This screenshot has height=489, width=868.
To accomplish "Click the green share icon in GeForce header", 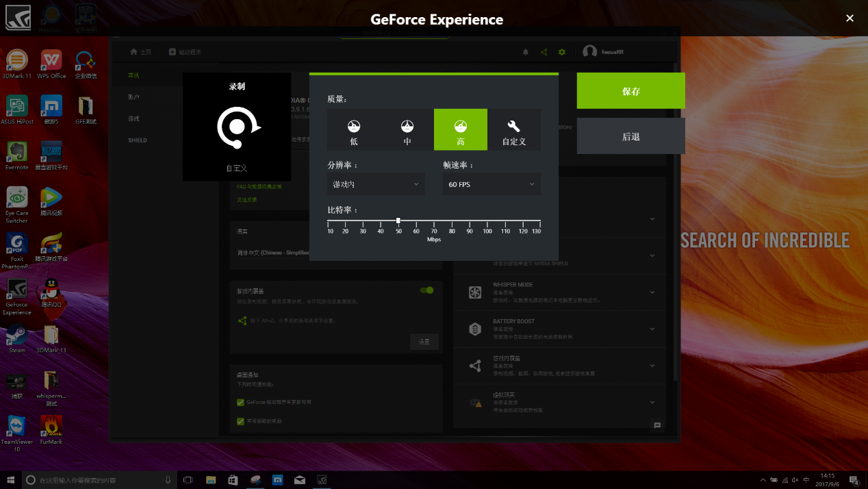I will click(544, 52).
